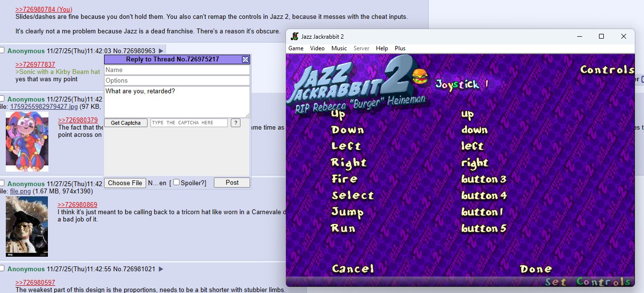Open the Music menu

point(339,48)
